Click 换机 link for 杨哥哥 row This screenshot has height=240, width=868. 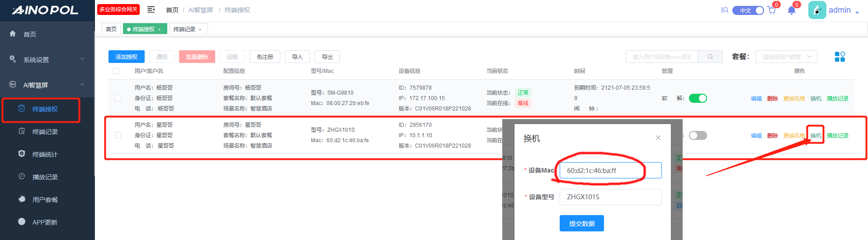(816, 99)
